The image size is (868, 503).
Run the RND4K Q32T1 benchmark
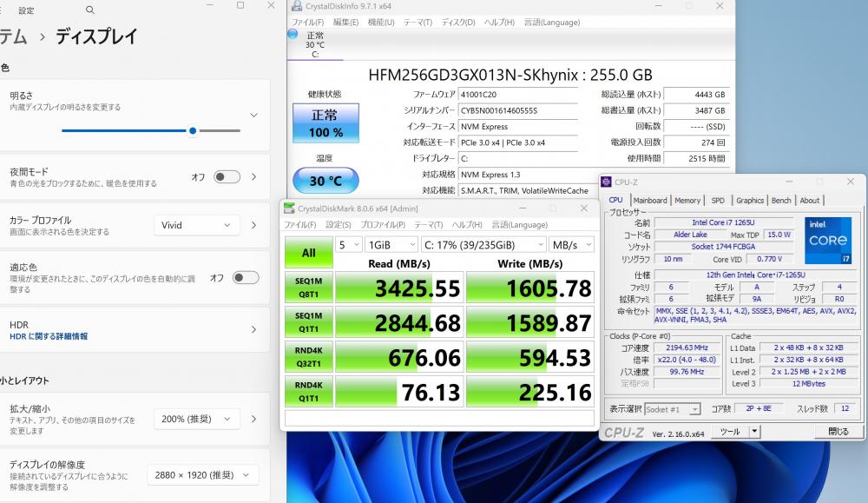click(309, 357)
